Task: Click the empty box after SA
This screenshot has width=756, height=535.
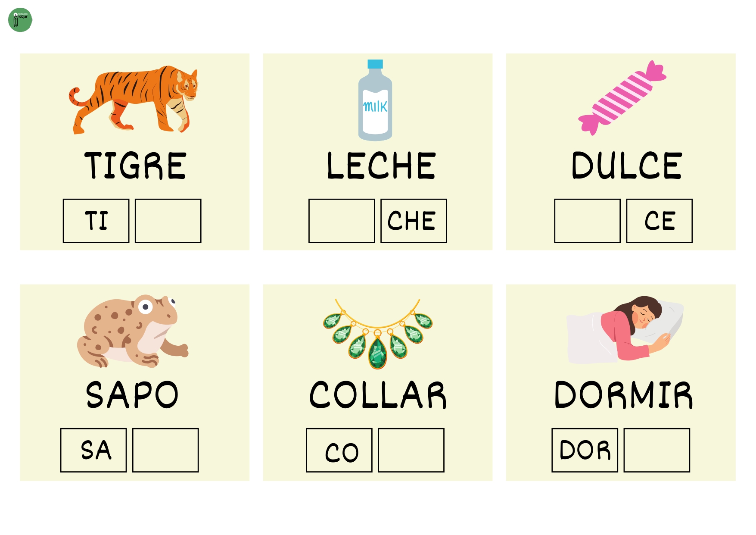Action: click(165, 450)
